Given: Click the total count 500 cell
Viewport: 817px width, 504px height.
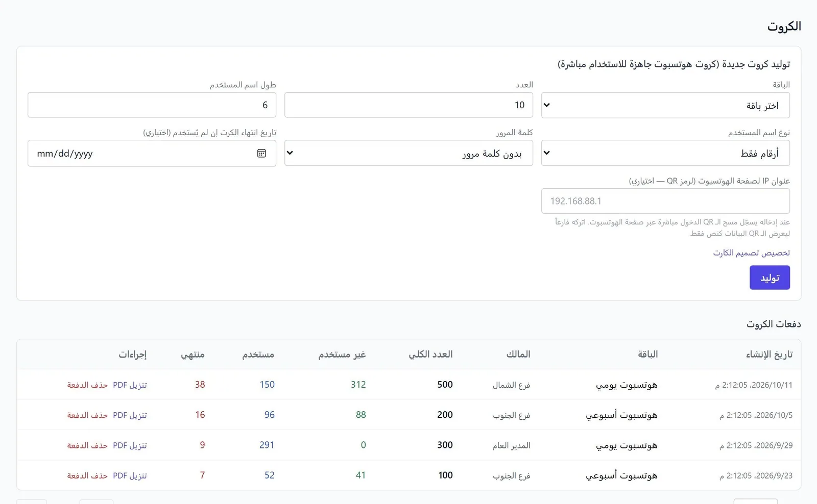Looking at the screenshot, I should (x=445, y=385).
